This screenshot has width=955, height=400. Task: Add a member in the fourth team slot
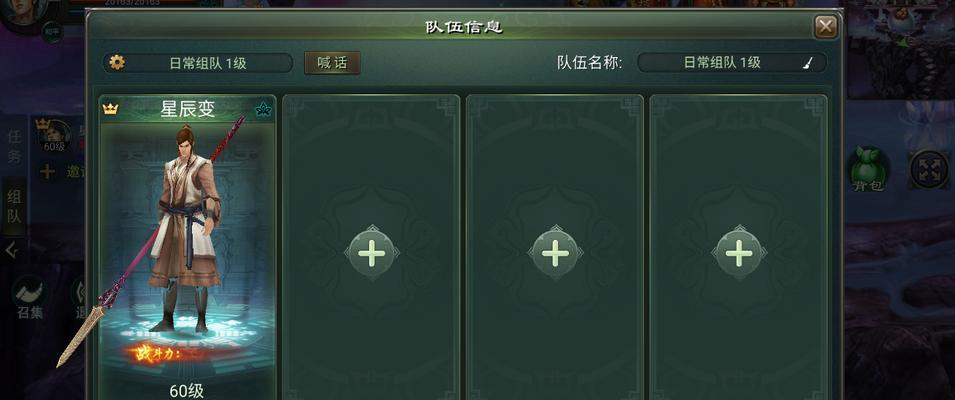tap(739, 253)
